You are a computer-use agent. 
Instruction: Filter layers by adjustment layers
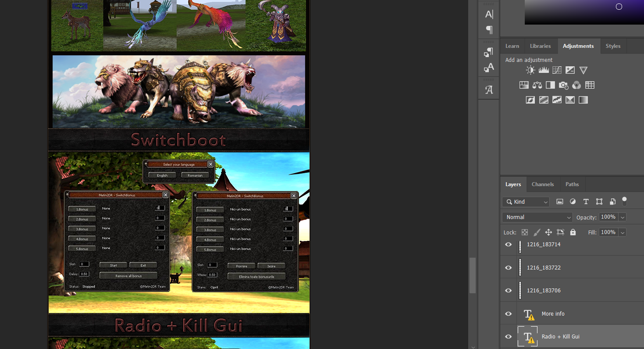(x=573, y=201)
